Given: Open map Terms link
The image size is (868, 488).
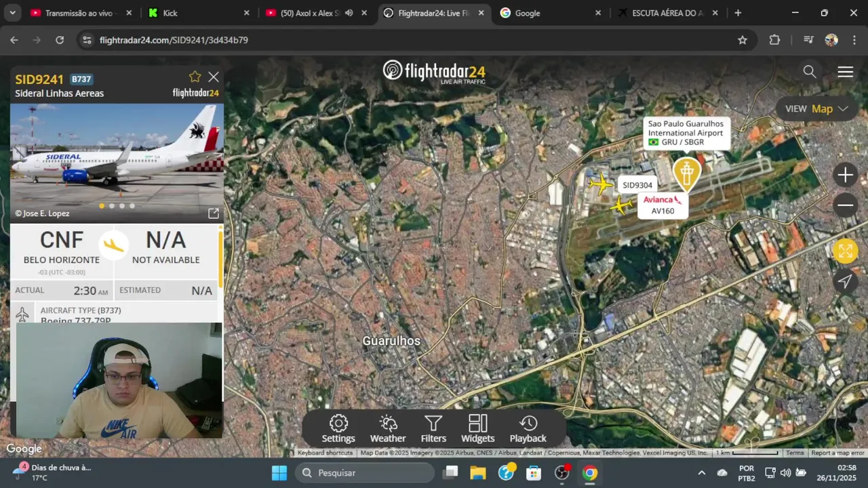Looking at the screenshot, I should (x=795, y=453).
